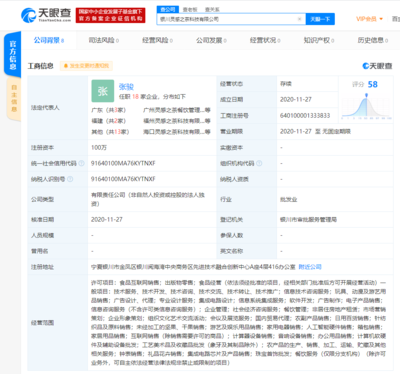Viewport: 400px width, 374px height.
Task: Select 福建（共2家） row
Action: (x=108, y=121)
